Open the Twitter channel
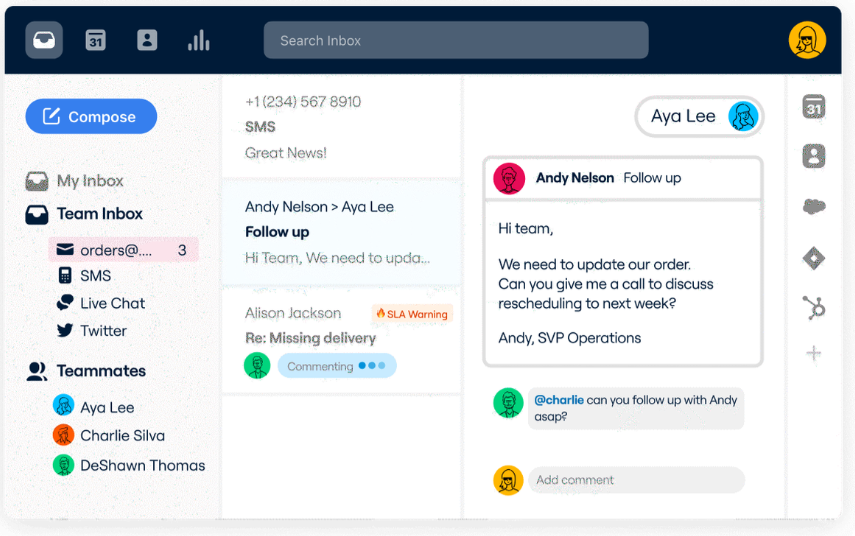 click(x=103, y=331)
